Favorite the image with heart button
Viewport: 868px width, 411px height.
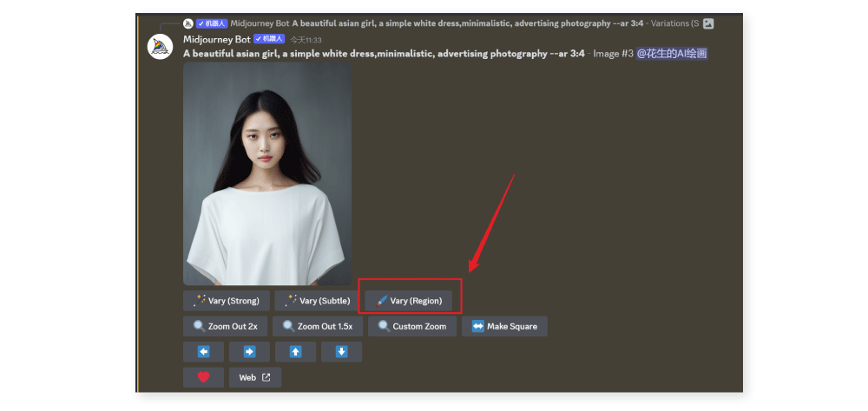(203, 377)
